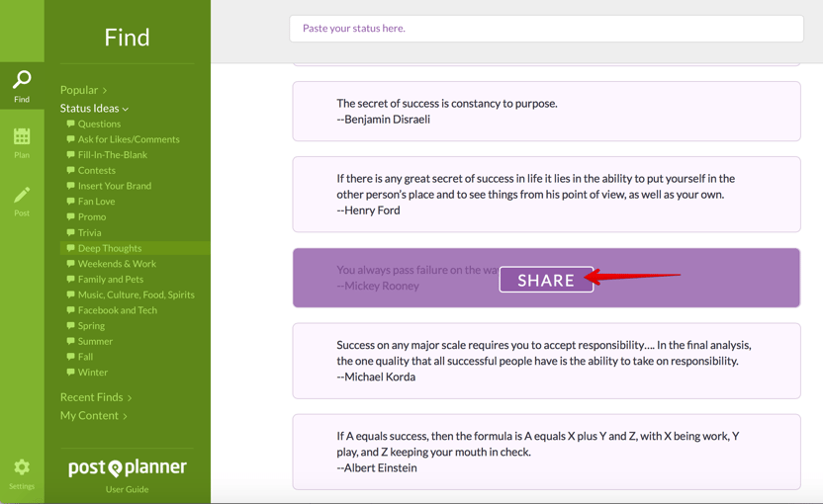Click the bubble icon beside Promo
The height and width of the screenshot is (504, 823).
pyautogui.click(x=70, y=216)
